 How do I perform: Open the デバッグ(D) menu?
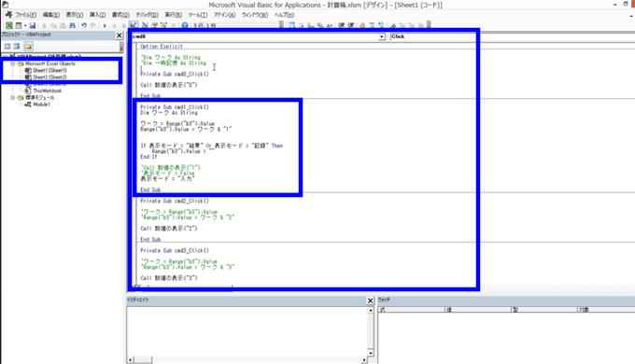(x=147, y=15)
